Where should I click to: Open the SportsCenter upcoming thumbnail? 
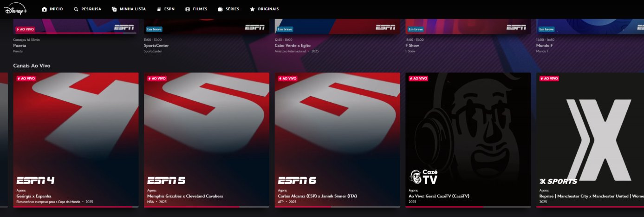(x=207, y=26)
